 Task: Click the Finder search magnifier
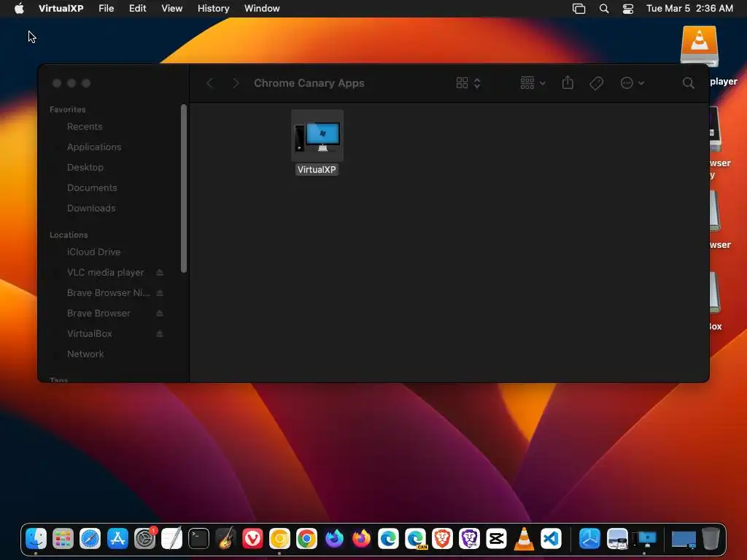(x=688, y=83)
